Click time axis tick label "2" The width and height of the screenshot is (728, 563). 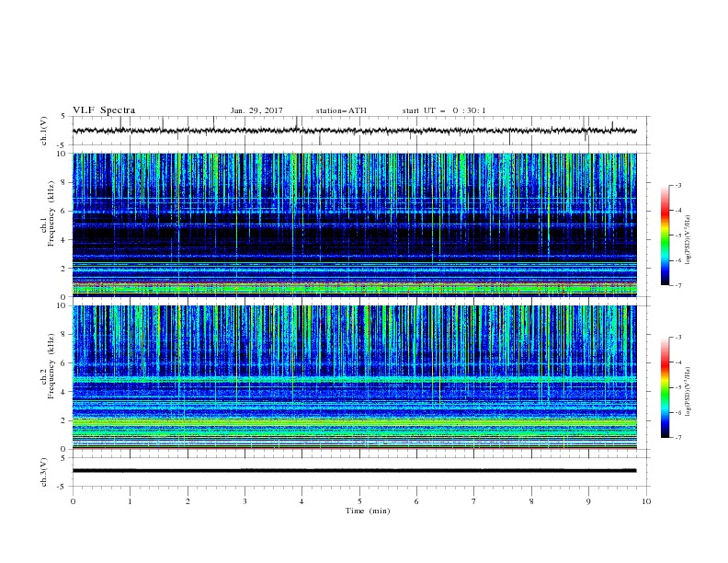click(x=188, y=501)
